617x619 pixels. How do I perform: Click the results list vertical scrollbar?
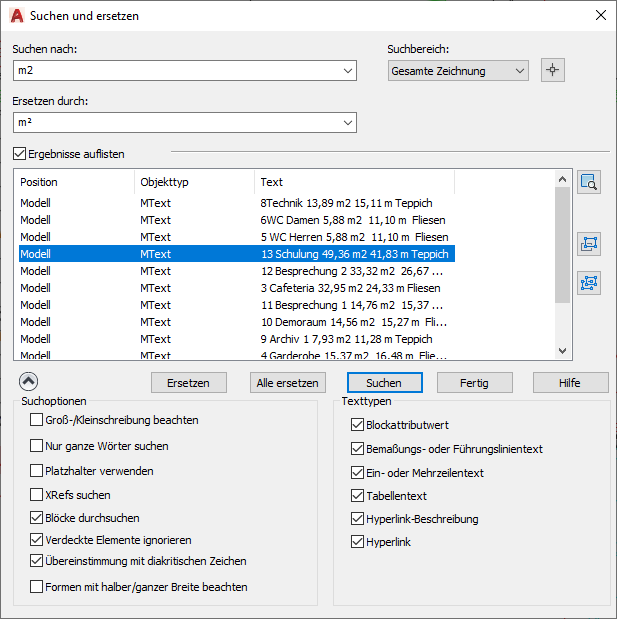tap(562, 260)
